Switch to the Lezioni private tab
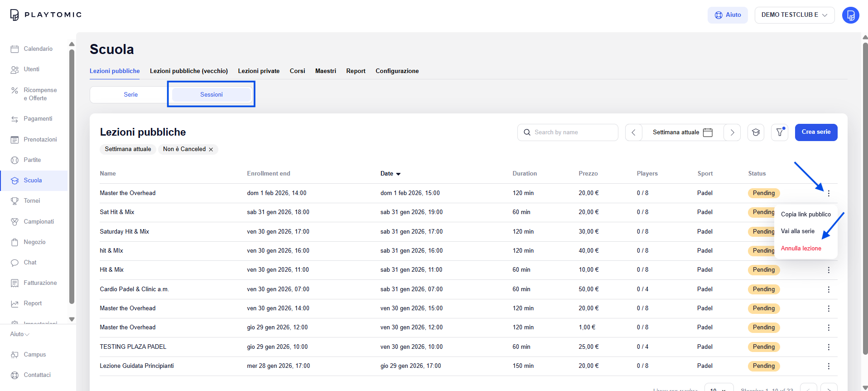This screenshot has height=391, width=868. pos(259,71)
